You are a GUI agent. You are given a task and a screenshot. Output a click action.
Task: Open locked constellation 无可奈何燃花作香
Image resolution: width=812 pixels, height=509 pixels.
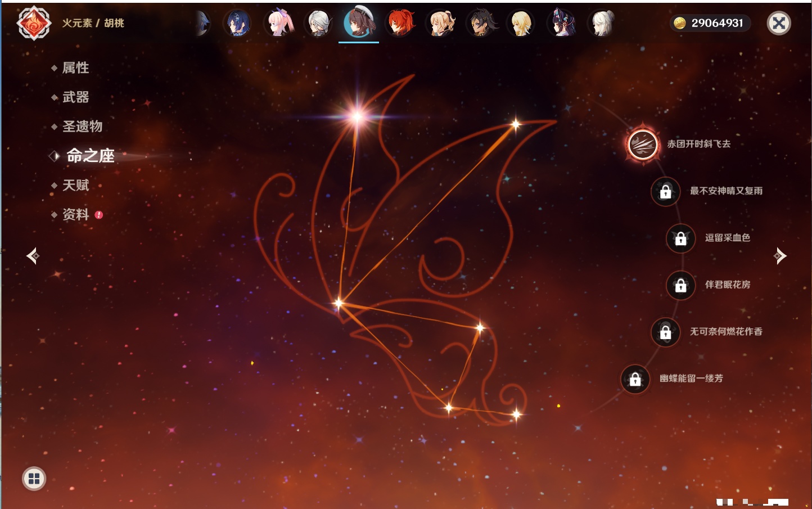(665, 332)
